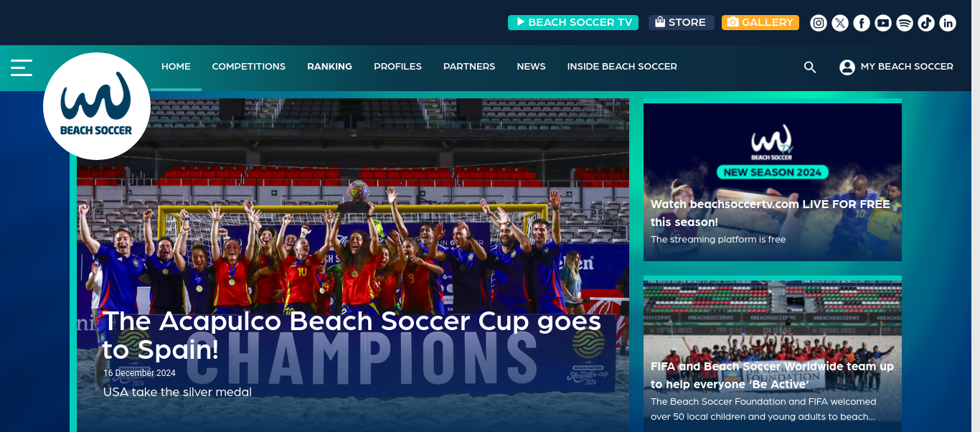Click the Beach Soccer round logo
980x432 pixels.
[x=97, y=106]
